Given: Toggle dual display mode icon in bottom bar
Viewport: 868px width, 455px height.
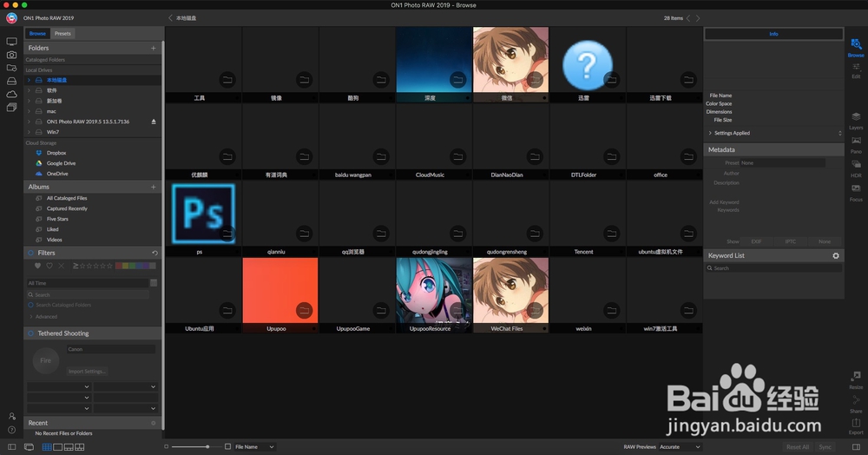Looking at the screenshot, I should (x=29, y=446).
